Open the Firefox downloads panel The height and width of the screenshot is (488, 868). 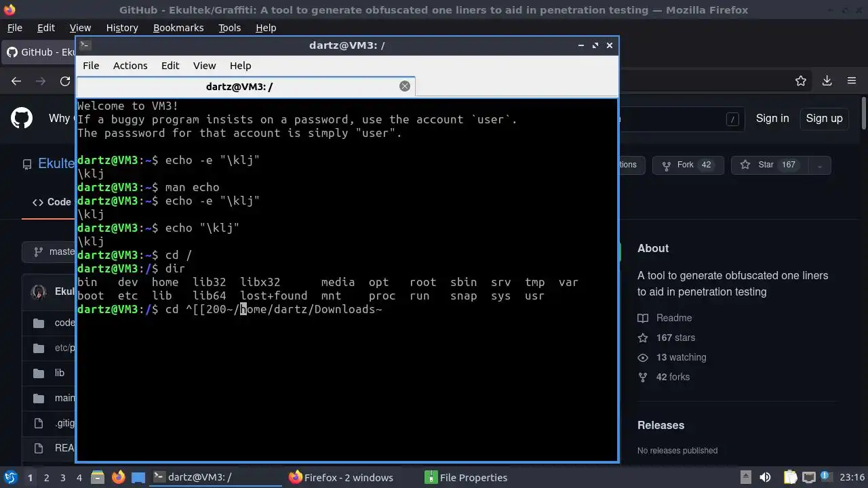[x=827, y=81]
